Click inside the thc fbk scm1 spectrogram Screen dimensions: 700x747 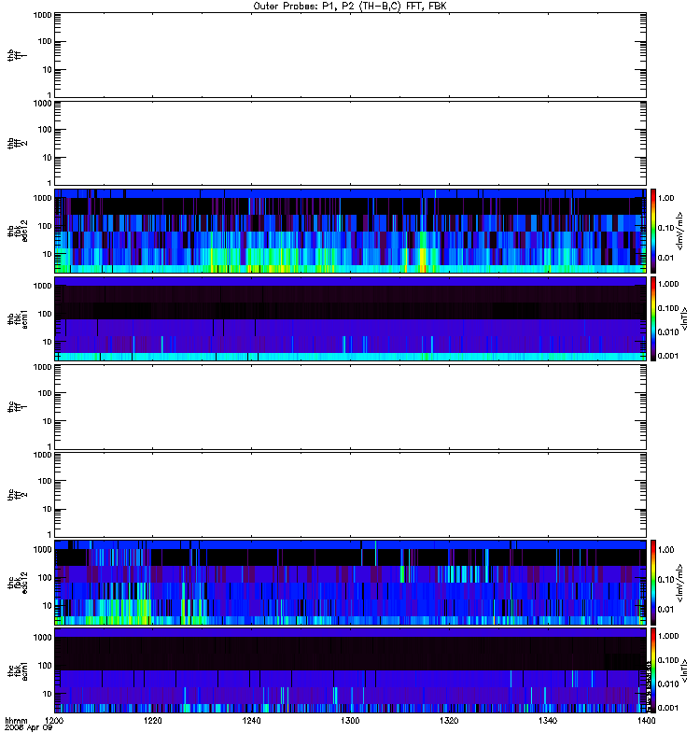[350, 670]
